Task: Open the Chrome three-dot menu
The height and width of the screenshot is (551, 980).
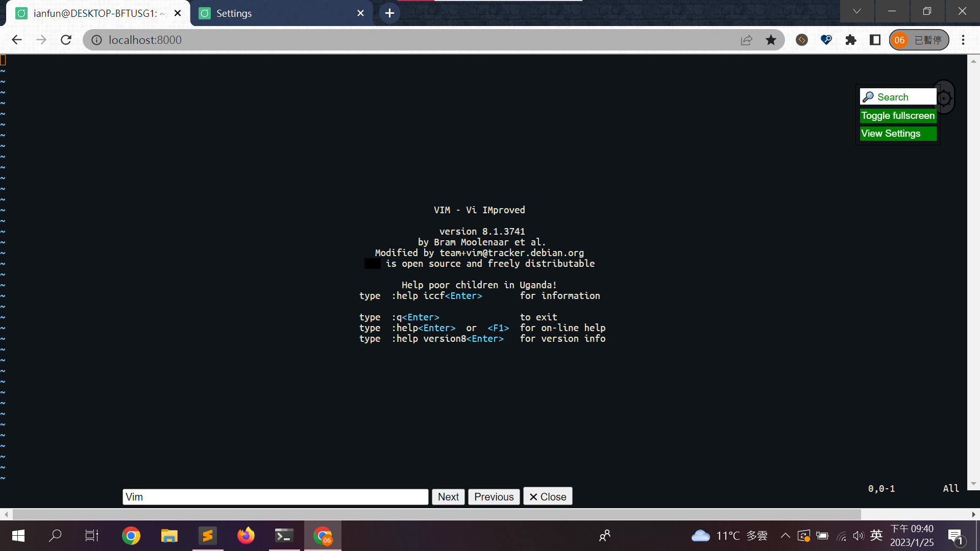Action: coord(963,40)
